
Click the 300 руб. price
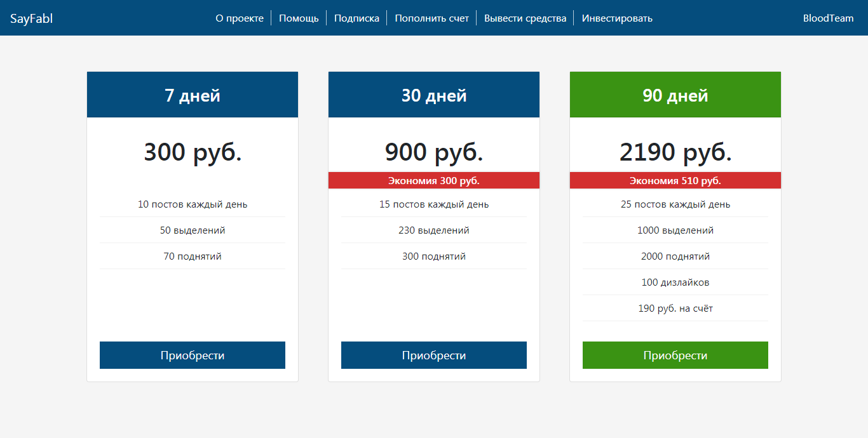tap(193, 152)
